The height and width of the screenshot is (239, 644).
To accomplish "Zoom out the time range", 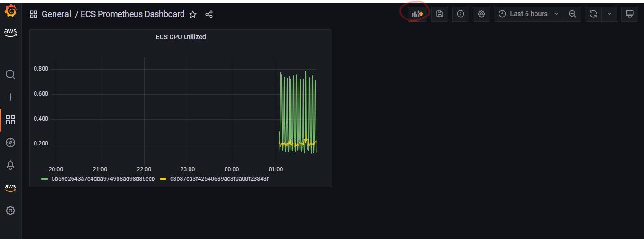I will (572, 14).
